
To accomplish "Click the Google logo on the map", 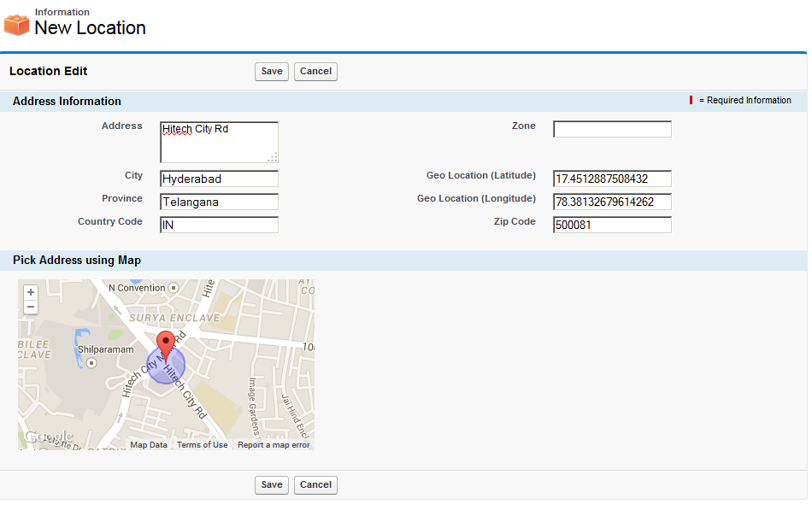I will (x=49, y=437).
